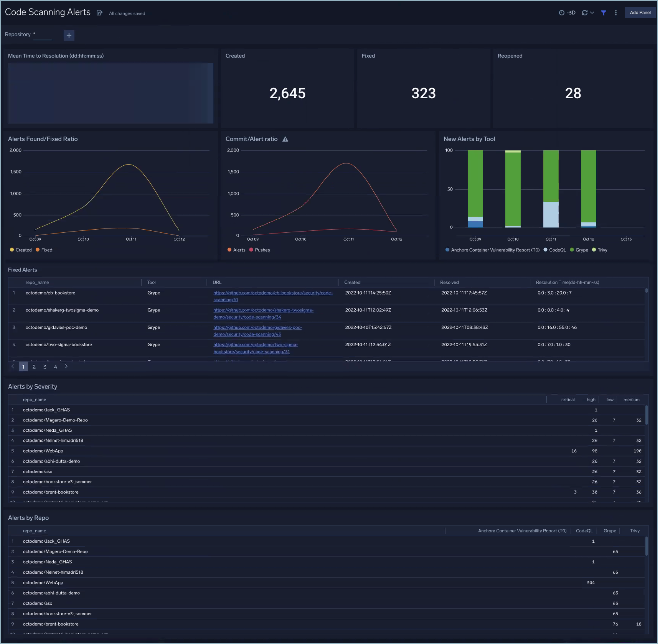Sort Alerts by Severity by critical column
The height and width of the screenshot is (644, 658).
(x=568, y=400)
